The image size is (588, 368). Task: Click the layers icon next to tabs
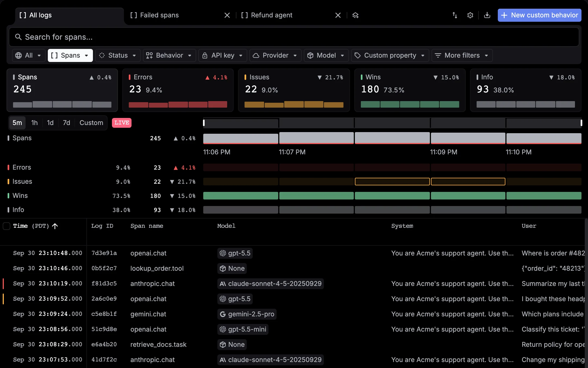pos(355,15)
